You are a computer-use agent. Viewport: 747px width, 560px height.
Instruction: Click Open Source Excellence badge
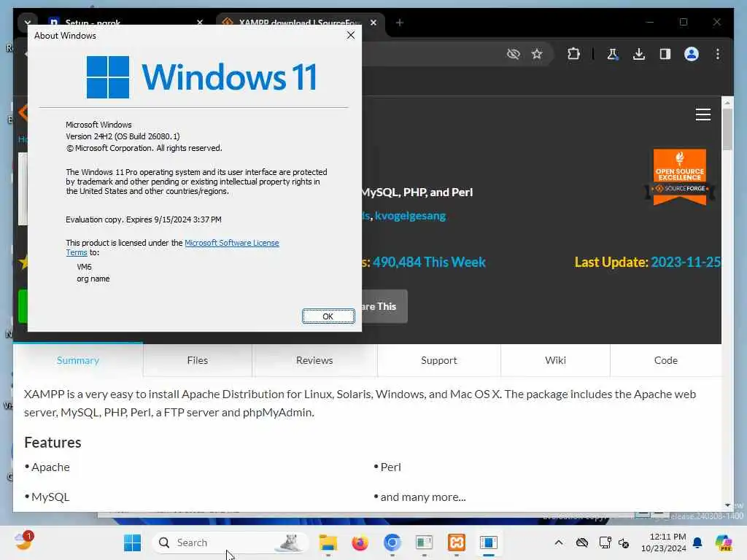679,177
